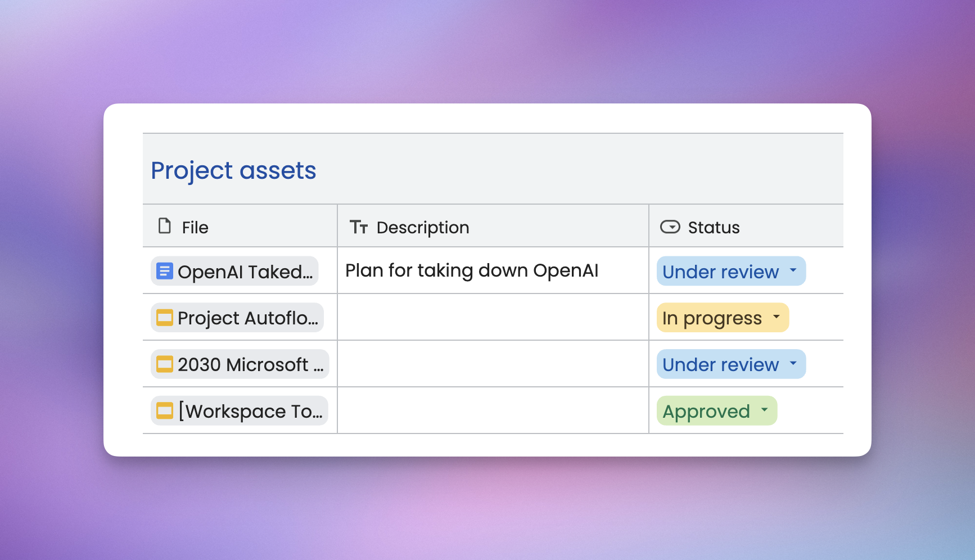The height and width of the screenshot is (560, 975).
Task: Click the Slides icon on 2030 Microsoft chip
Action: [164, 364]
